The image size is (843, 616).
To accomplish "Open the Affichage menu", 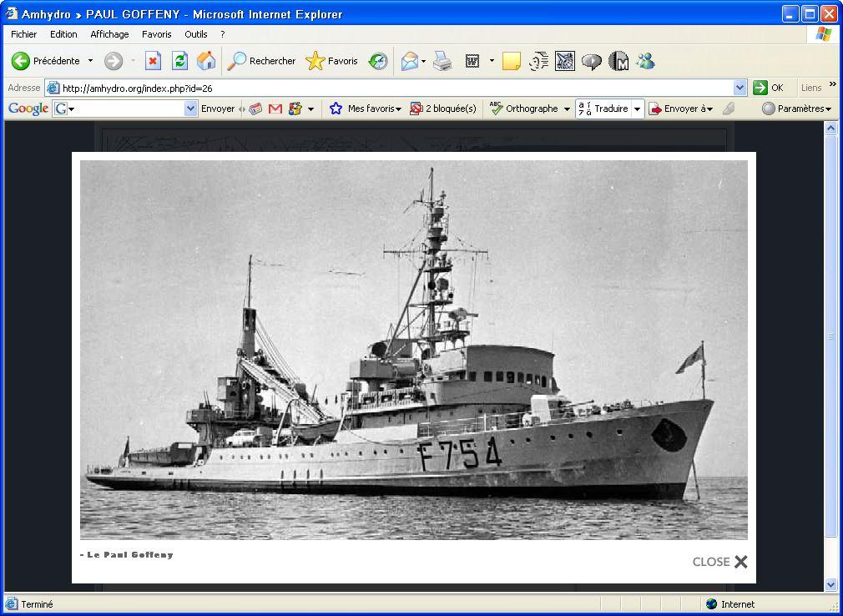I will (x=109, y=34).
